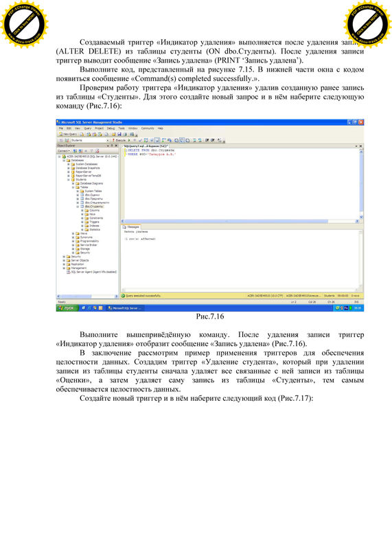Screen dimensions: 392x554
Task: Select the Server Objects folder
Action: pos(80,260)
